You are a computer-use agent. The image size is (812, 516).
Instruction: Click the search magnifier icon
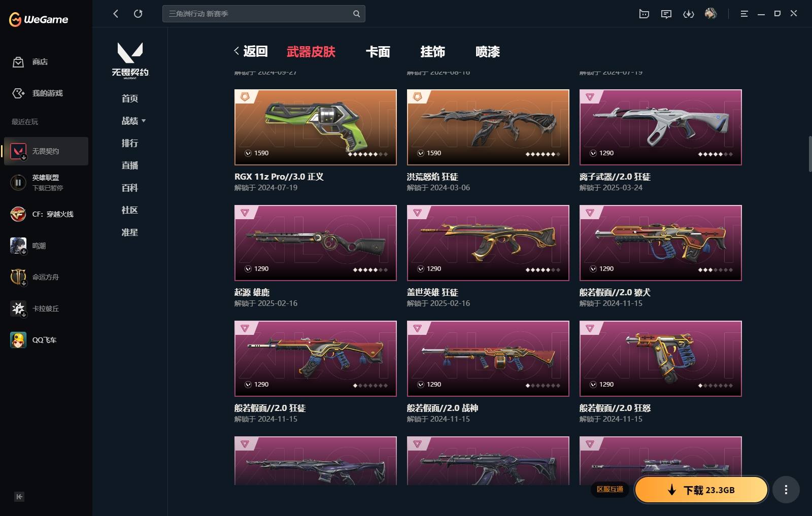coord(356,14)
